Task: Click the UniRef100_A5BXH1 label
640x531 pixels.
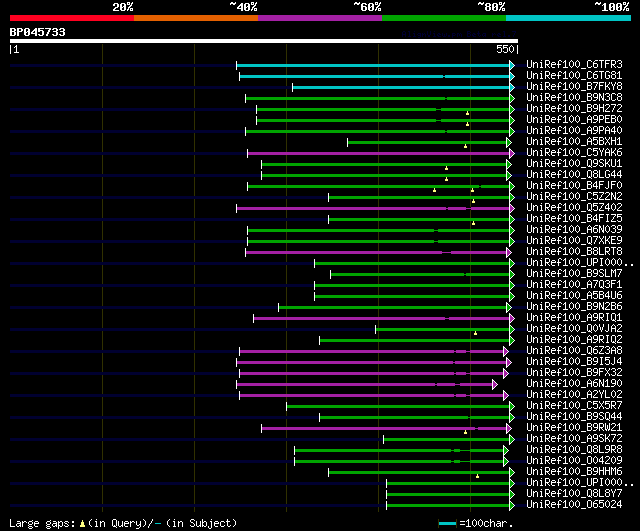Action: coord(574,142)
